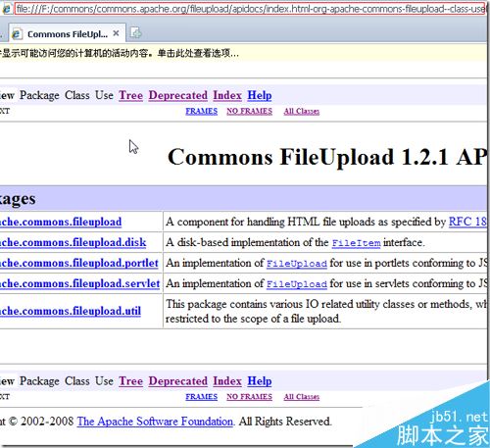This screenshot has width=490, height=448.
Task: Click 'Use' label in top navigation bar
Action: (104, 95)
